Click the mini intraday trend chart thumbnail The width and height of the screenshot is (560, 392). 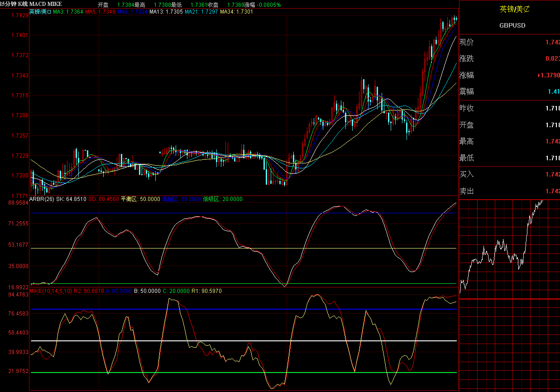point(509,294)
